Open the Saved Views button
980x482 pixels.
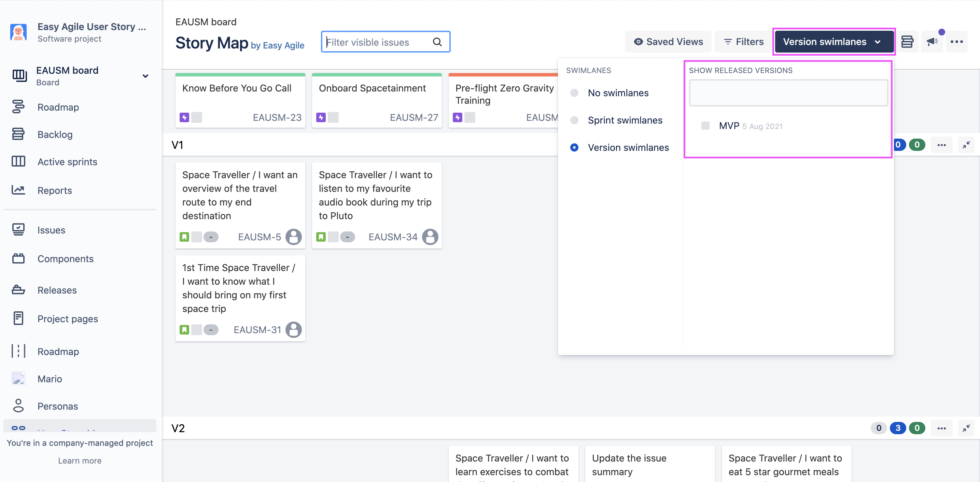pos(668,41)
